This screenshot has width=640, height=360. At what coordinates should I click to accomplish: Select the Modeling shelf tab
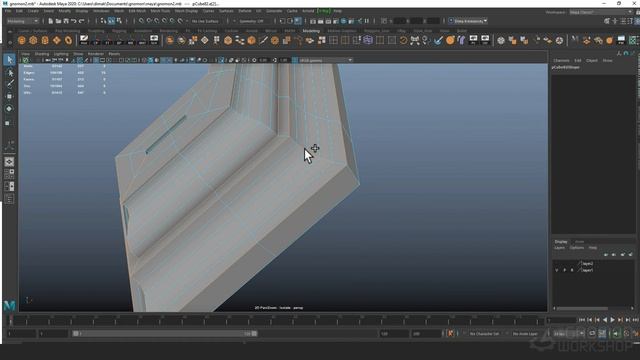311,31
